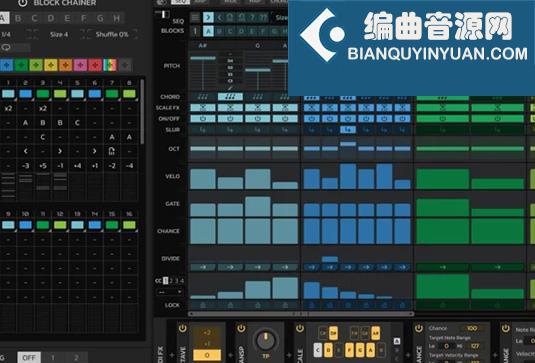
Task: Open block selector on chain slot 9
Action: tap(9, 225)
